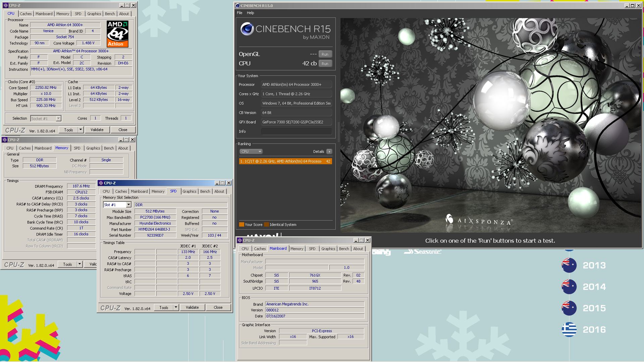Click the CPU-Z title bar icon in top window
The image size is (644, 362).
click(5, 5)
